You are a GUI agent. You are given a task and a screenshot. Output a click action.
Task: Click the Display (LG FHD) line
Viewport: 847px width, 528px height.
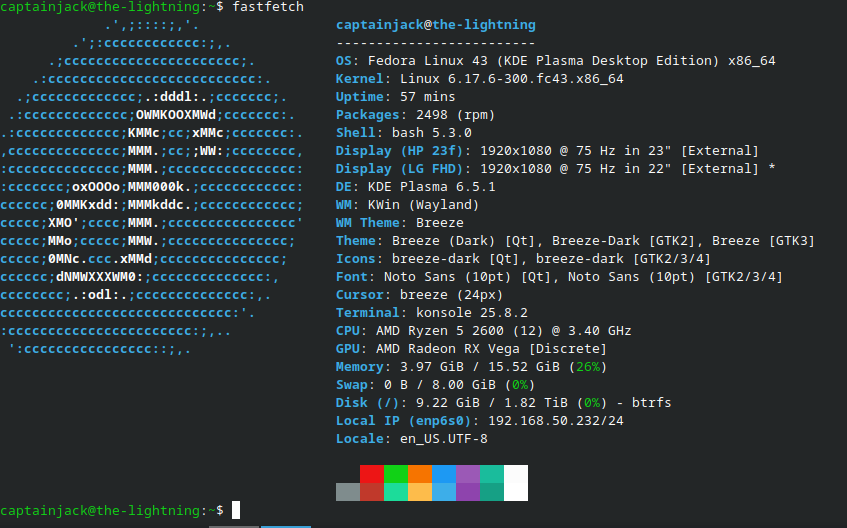click(555, 169)
